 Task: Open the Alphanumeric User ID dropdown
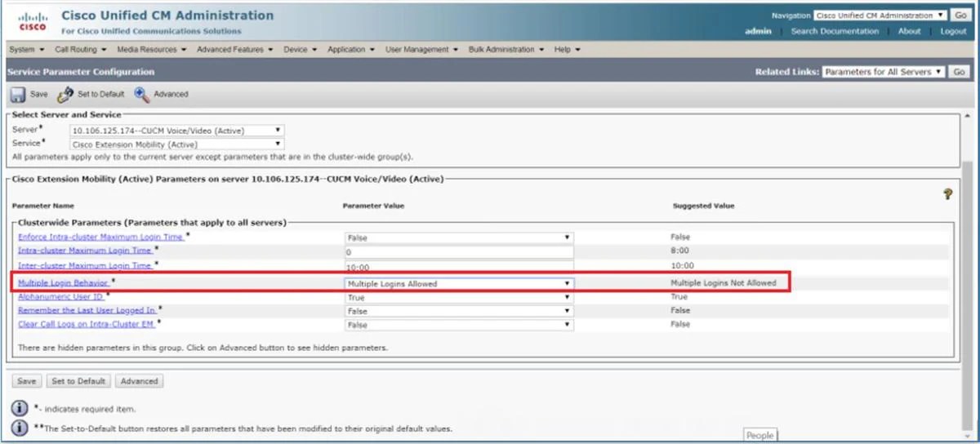click(459, 298)
